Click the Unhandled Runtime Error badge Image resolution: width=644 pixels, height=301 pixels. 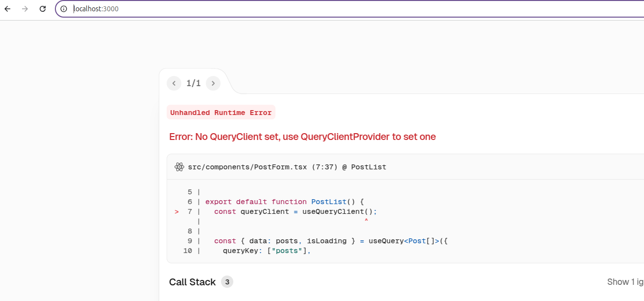coord(221,112)
